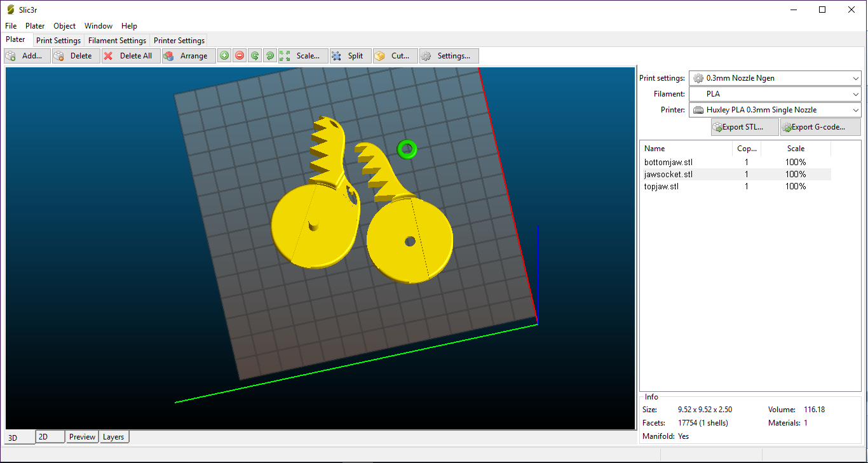
Task: Click the Slic3r app icon in title bar
Action: [x=10, y=10]
